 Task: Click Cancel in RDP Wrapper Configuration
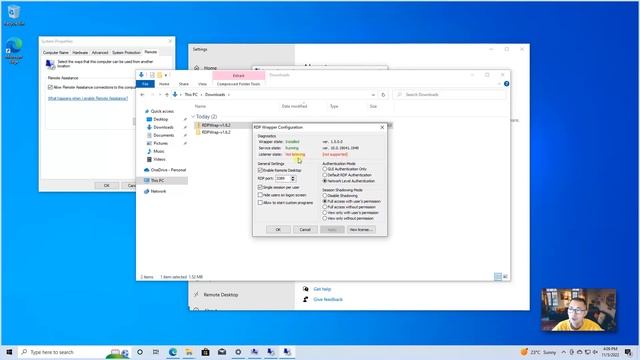tap(305, 229)
